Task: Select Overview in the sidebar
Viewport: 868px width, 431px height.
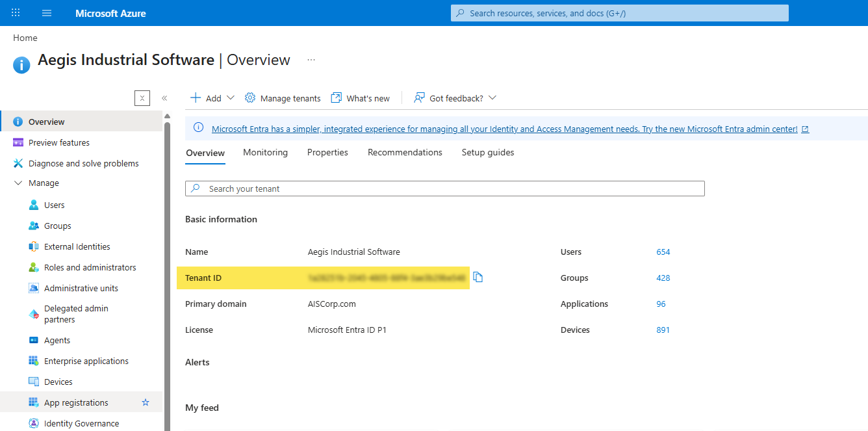Action: (x=82, y=122)
